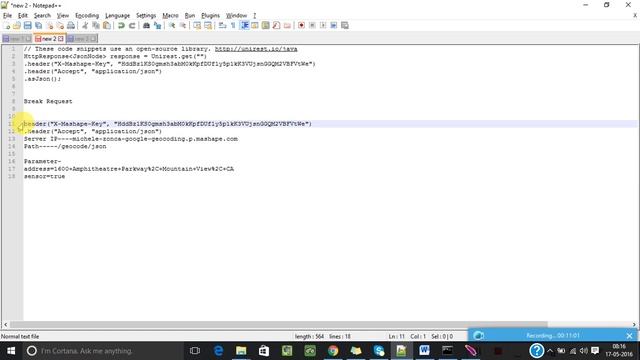Toggle the highlighted indent guide icon
Screen dimensions: 640x360
pos(244,25)
